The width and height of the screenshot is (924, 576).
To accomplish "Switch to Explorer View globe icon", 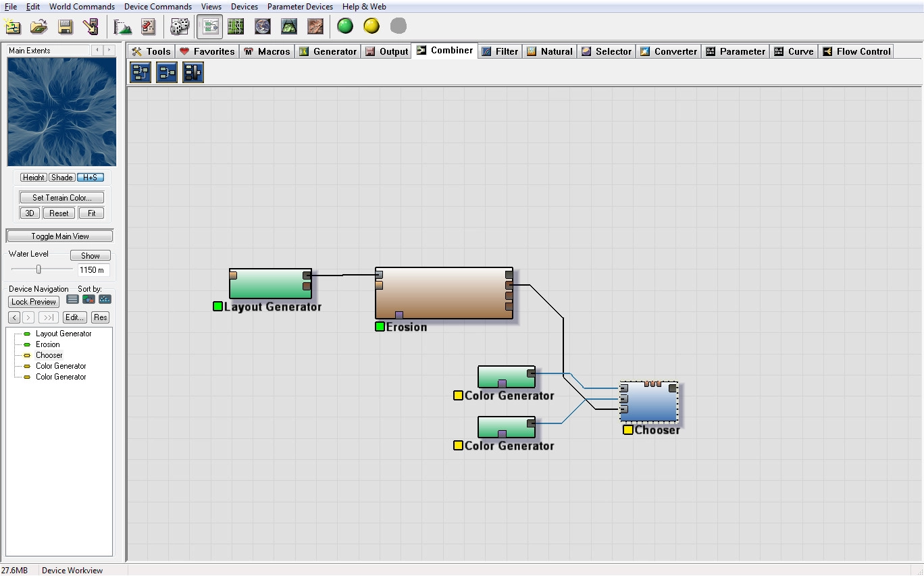I will pyautogui.click(x=263, y=26).
